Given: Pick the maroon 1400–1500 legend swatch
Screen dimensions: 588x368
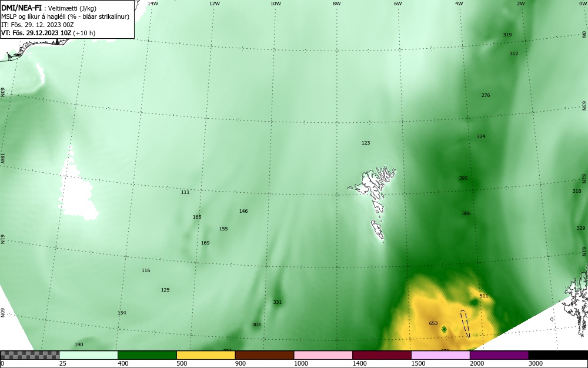Looking at the screenshot, I should click(382, 355).
